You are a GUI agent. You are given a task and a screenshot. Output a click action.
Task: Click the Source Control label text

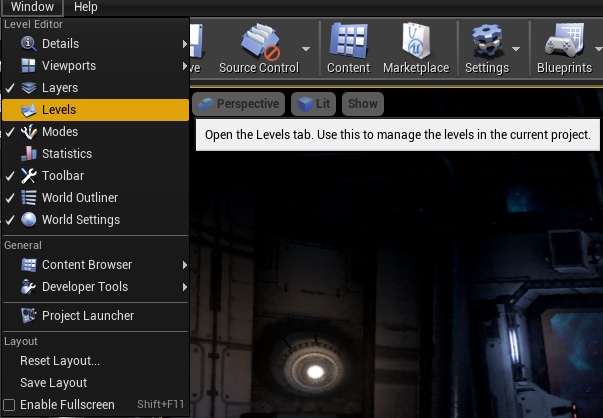259,68
